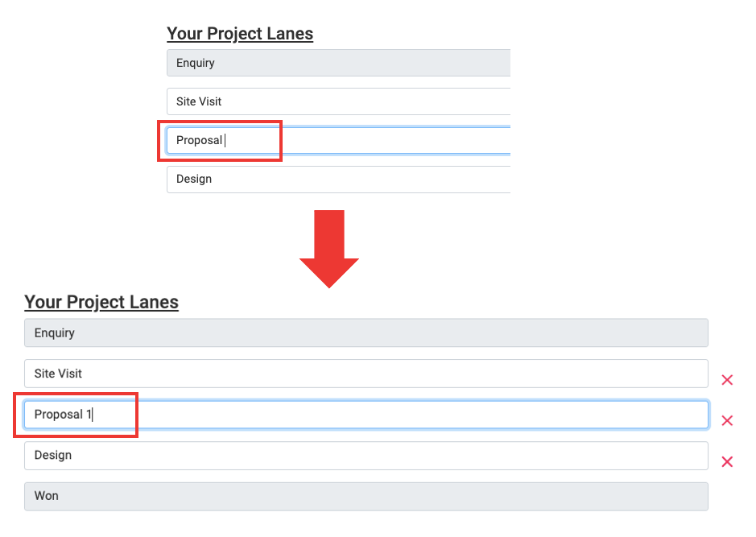Place cursor after the "Won" lane text
756x537 pixels.
(60, 496)
